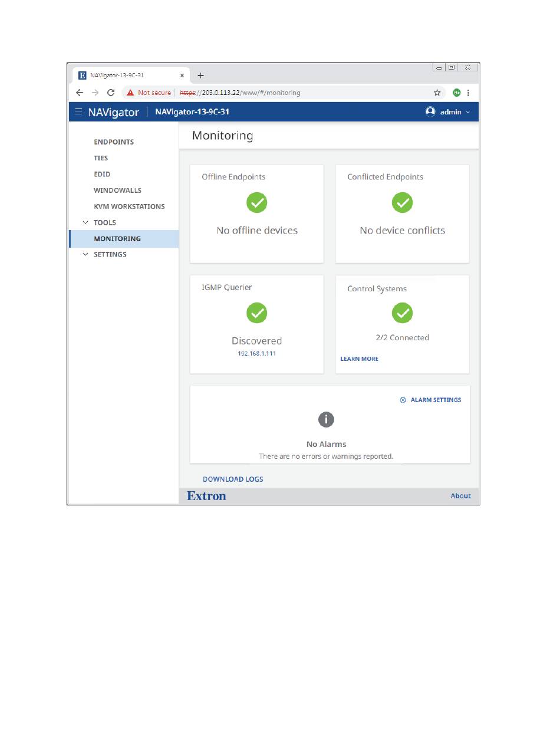This screenshot has width=560, height=743.
Task: Click the 'No Alarms' heading
Action: pyautogui.click(x=327, y=444)
